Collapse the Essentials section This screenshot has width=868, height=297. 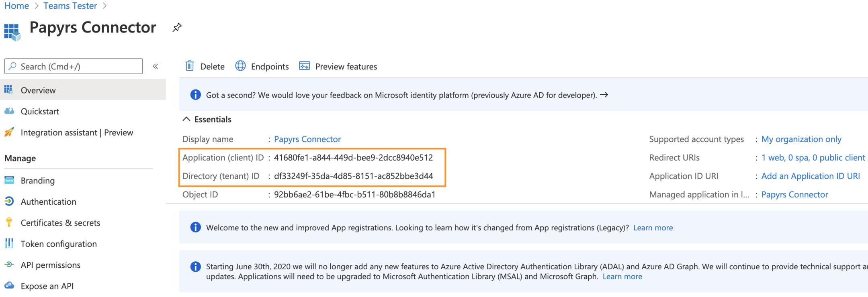[x=186, y=119]
